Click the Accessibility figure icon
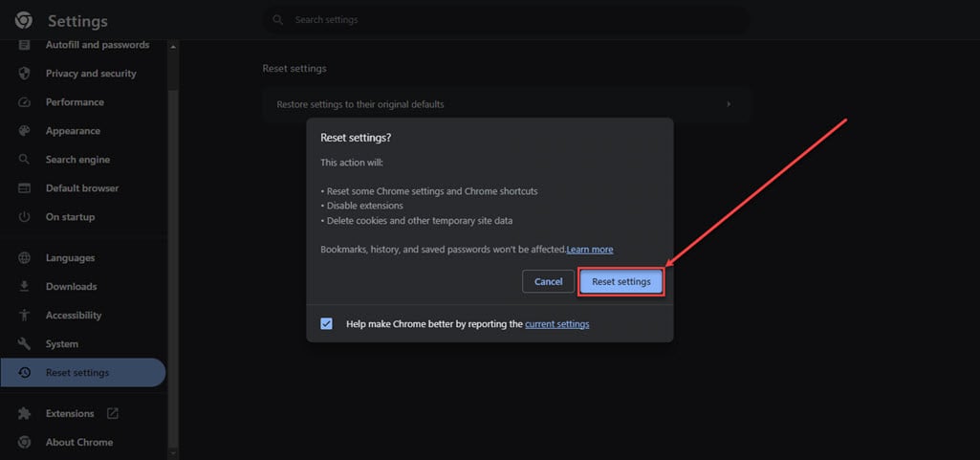This screenshot has height=460, width=980. click(x=24, y=316)
